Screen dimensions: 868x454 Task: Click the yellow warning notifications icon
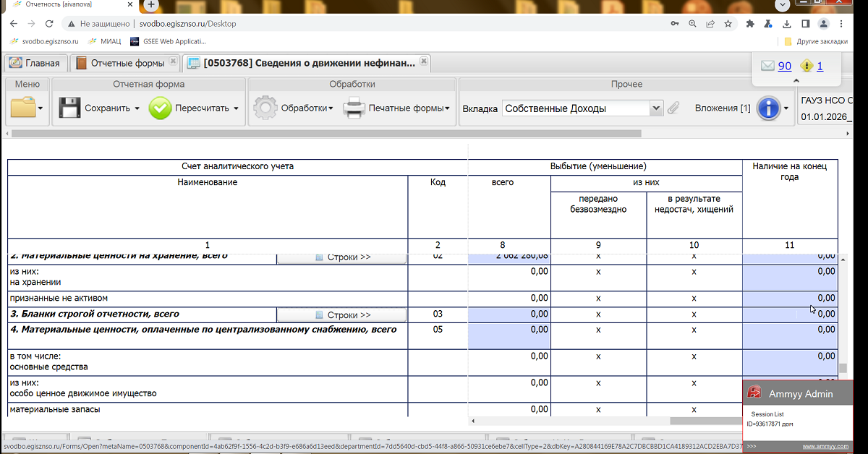pyautogui.click(x=807, y=67)
